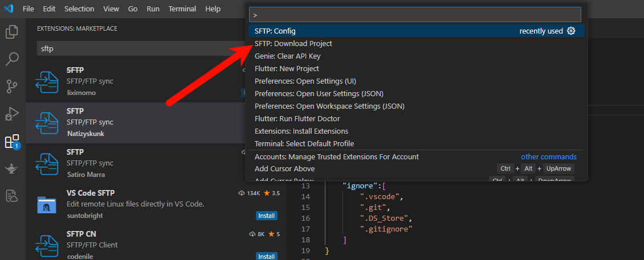Screen dimensions: 644x260
Task: Open the Run menu
Action: 153,9
